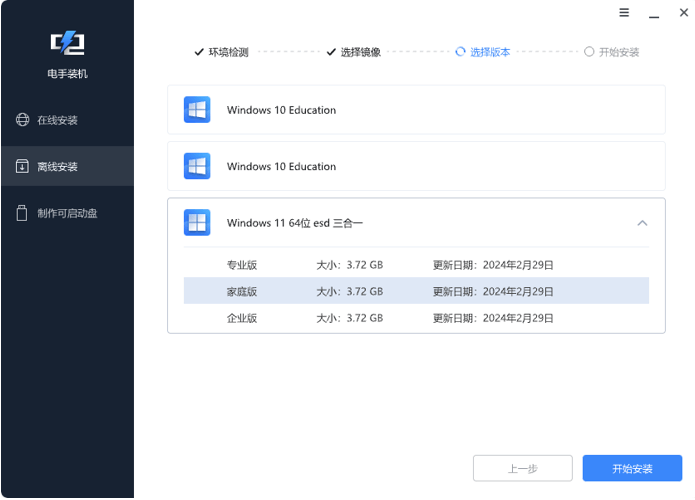Click the 选择镜像 checkmark icon
The image size is (695, 500).
[331, 52]
